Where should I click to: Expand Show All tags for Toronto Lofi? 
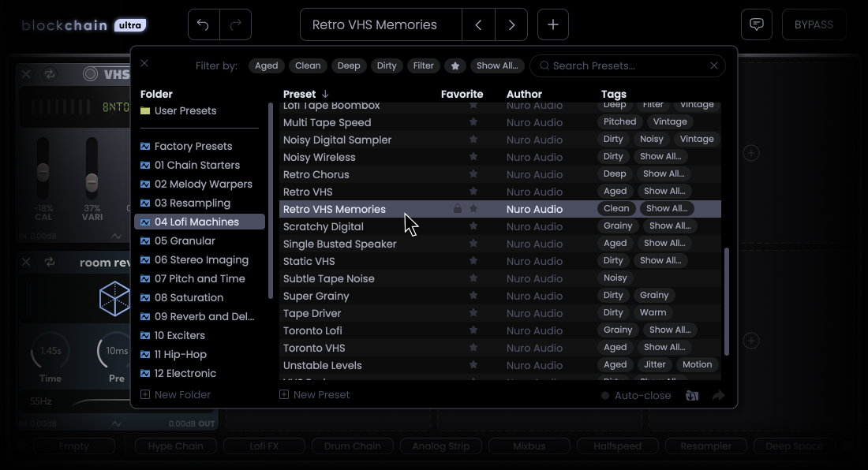670,330
